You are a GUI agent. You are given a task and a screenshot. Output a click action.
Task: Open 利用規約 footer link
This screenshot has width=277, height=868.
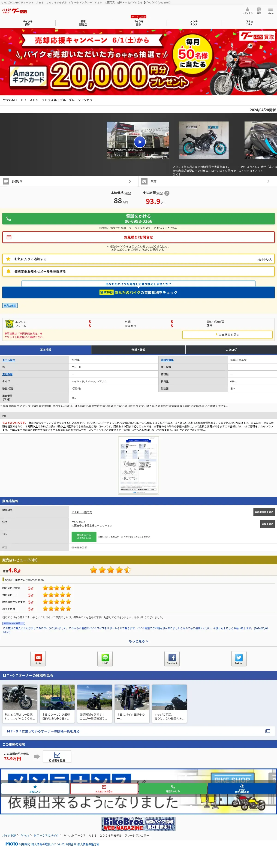coord(25,844)
